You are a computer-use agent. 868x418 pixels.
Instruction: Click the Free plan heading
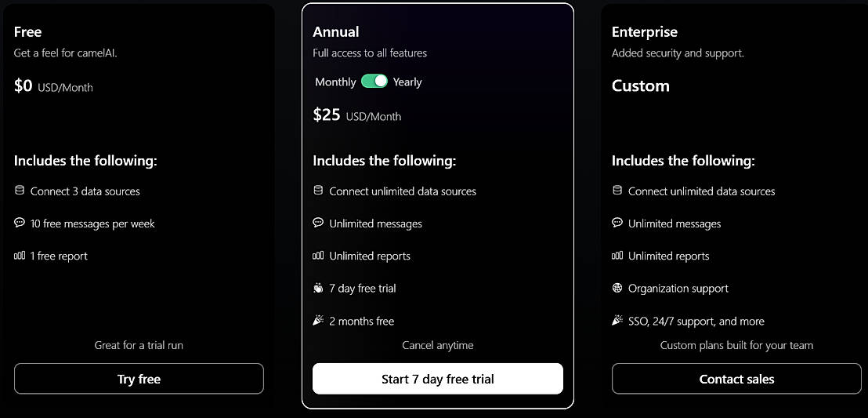click(x=28, y=32)
